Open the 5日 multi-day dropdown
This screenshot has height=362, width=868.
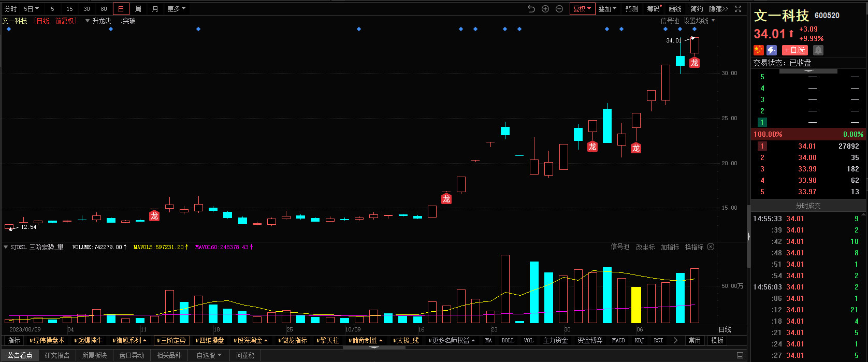(32, 9)
